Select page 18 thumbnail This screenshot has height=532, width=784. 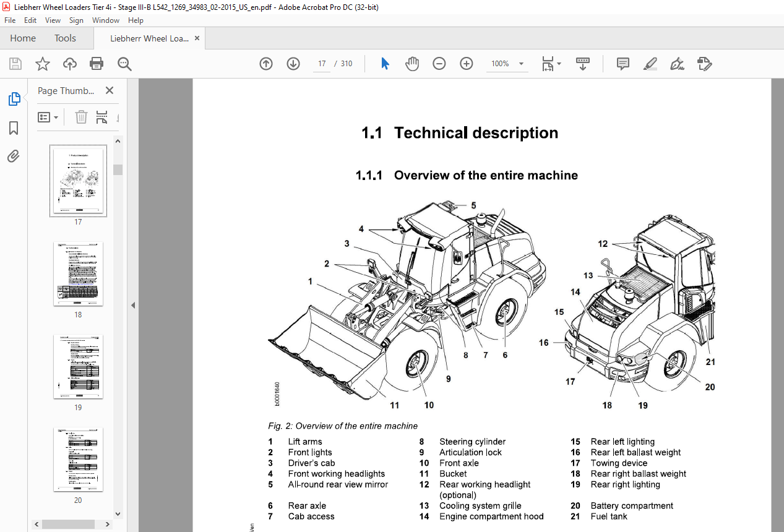pos(78,273)
